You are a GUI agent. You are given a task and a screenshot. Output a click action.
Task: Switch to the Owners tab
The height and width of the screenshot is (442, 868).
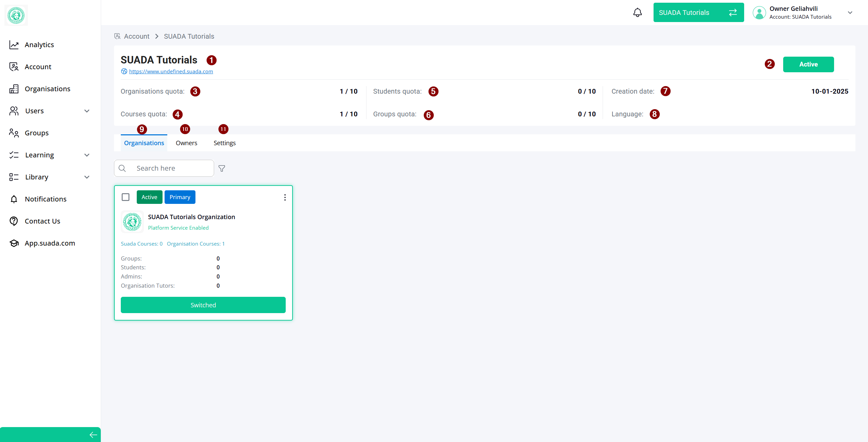coord(186,143)
